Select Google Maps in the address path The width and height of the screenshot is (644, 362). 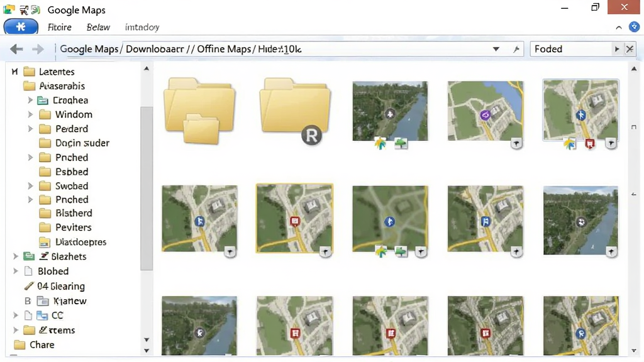pyautogui.click(x=89, y=49)
